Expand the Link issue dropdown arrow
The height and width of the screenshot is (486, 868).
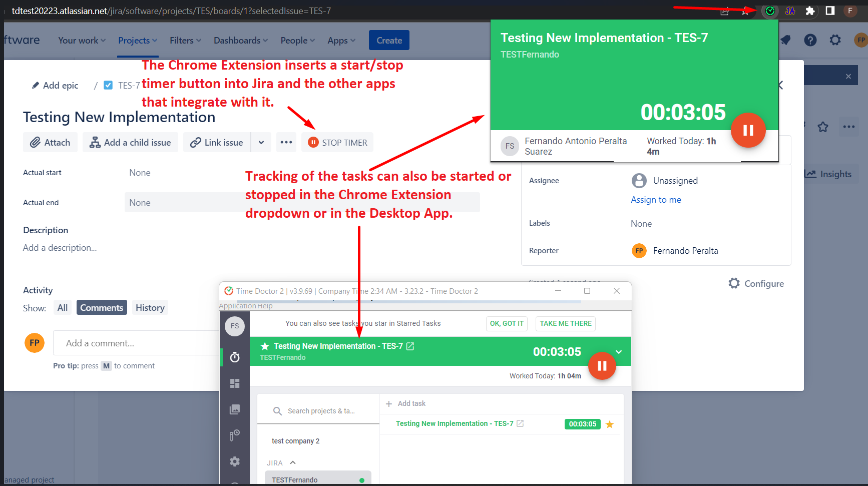pos(261,143)
